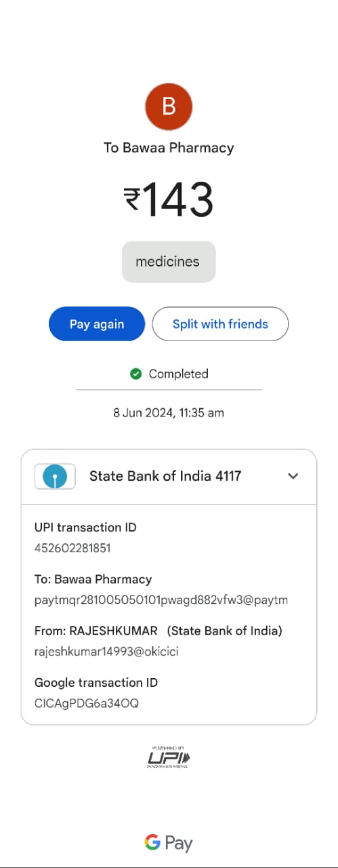Tap the Pay again button
The height and width of the screenshot is (868, 338).
click(97, 324)
